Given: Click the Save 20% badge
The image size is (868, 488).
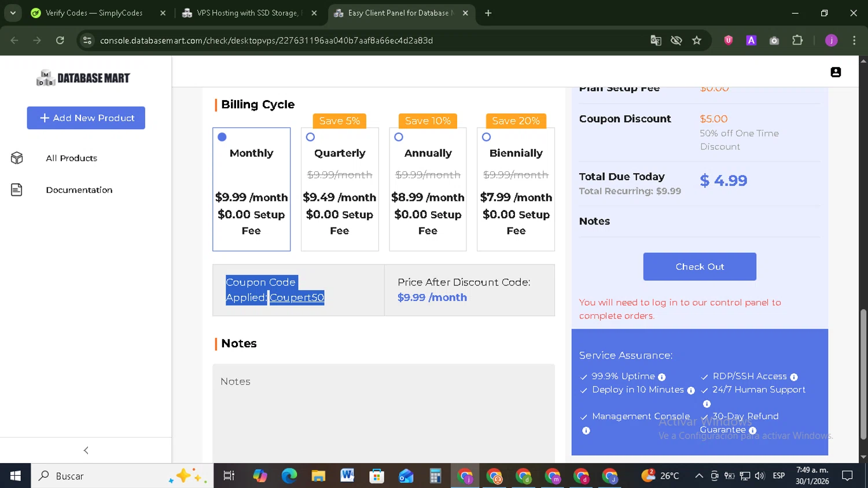Looking at the screenshot, I should [x=516, y=121].
